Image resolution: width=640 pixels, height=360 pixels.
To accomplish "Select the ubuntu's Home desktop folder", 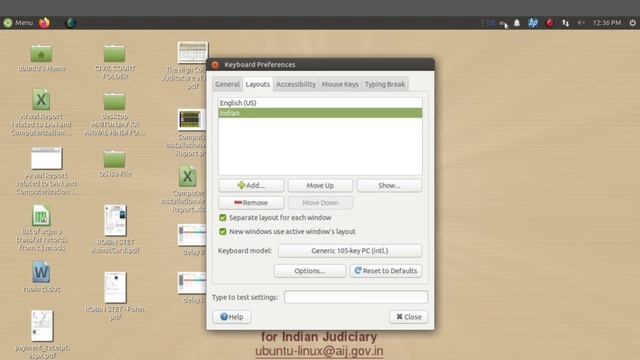I will 41,57.
